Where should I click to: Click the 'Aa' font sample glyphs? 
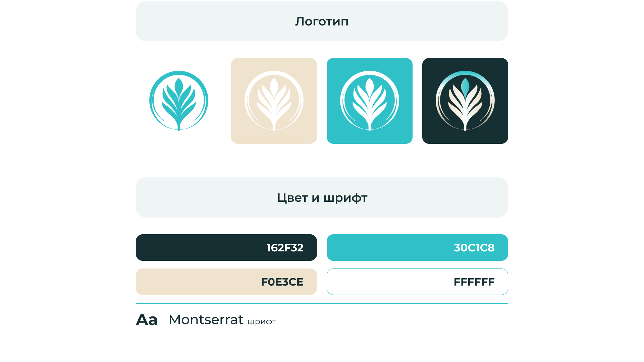pyautogui.click(x=147, y=320)
